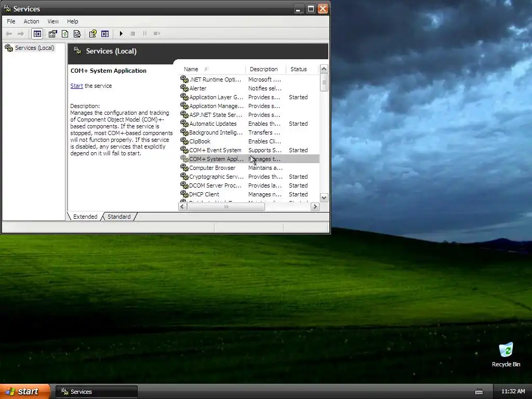Image resolution: width=532 pixels, height=399 pixels.
Task: Click the DHCP Client service name
Action: 204,194
